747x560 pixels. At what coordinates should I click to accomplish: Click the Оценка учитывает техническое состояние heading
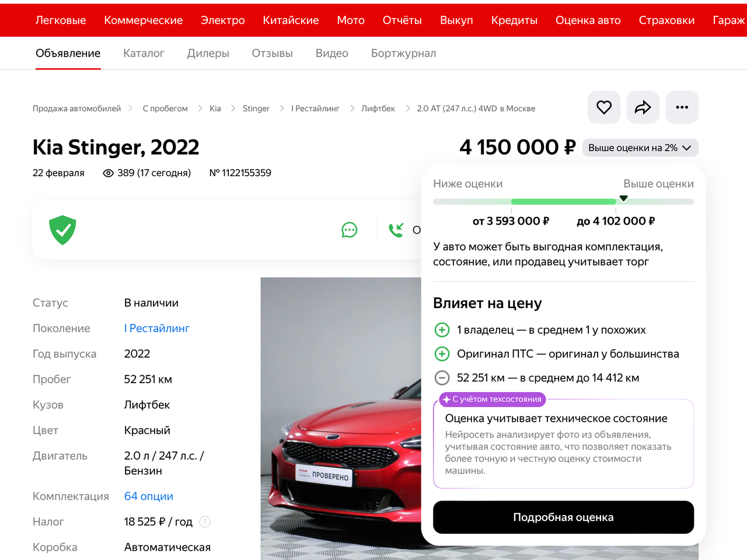(x=556, y=418)
